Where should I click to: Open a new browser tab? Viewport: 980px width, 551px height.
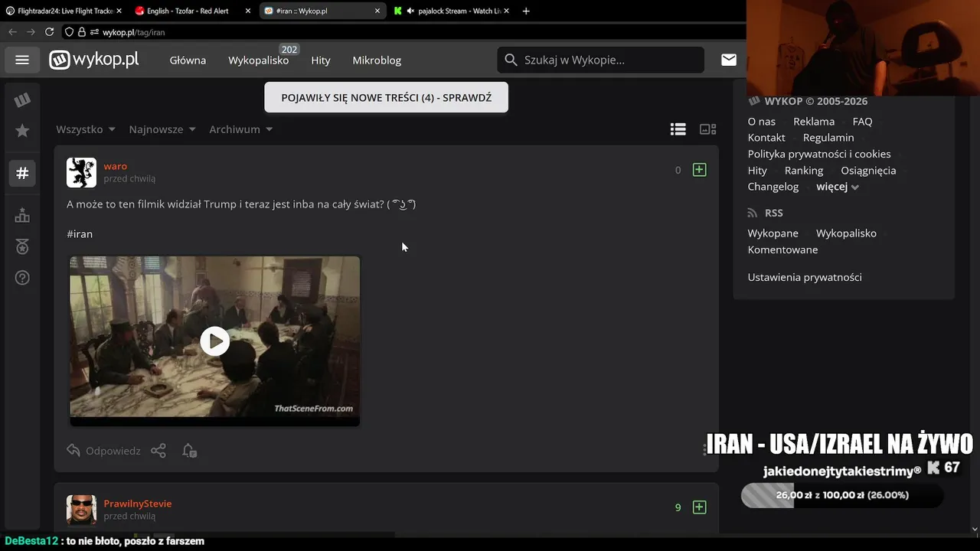tap(526, 11)
